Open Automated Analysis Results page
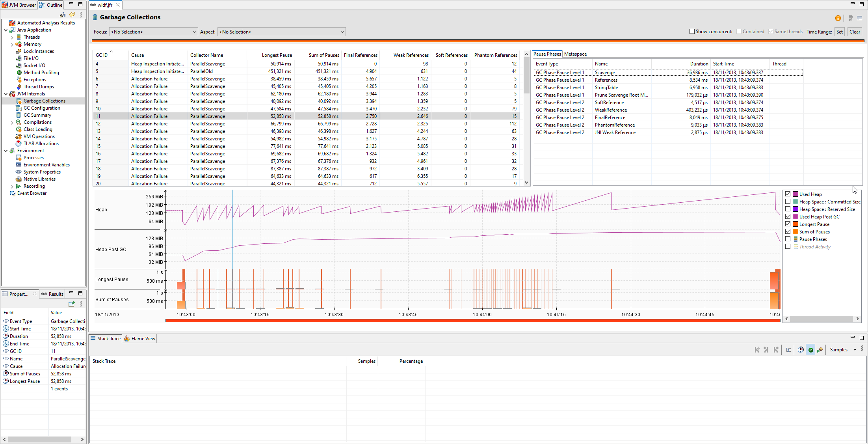The image size is (868, 444). coord(46,23)
